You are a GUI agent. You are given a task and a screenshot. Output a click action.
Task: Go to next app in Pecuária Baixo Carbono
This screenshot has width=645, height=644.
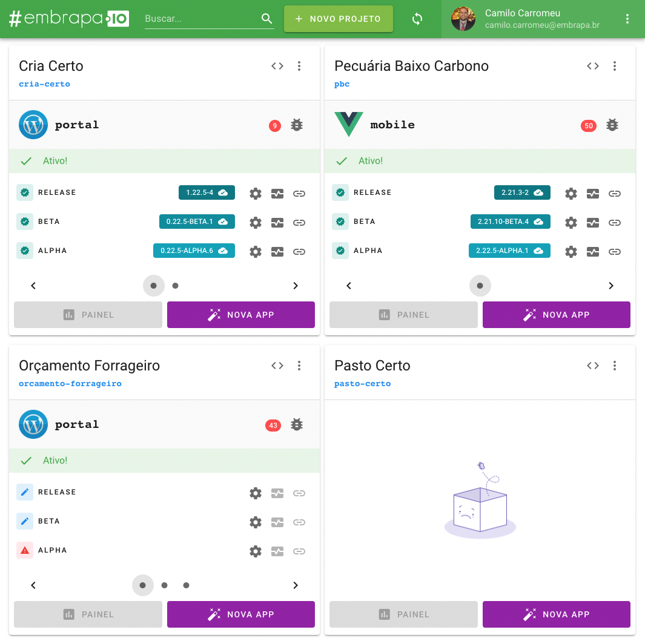(x=611, y=286)
